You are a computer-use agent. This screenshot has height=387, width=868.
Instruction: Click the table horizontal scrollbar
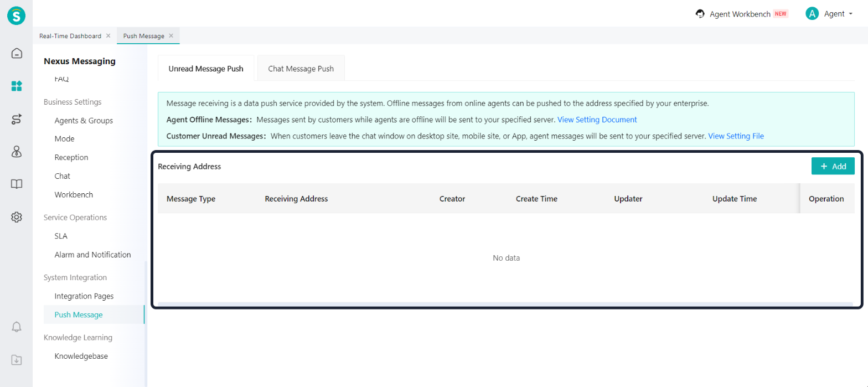pos(506,304)
